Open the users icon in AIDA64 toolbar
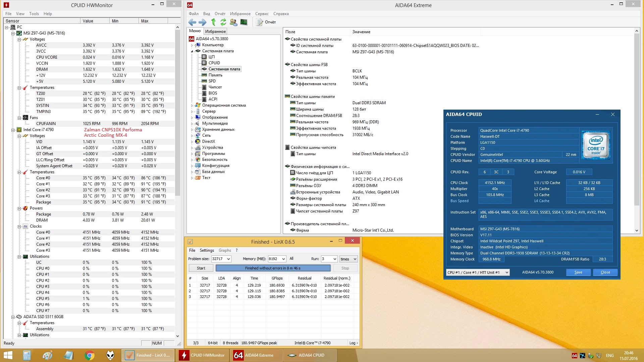This screenshot has width=644, height=362. (x=233, y=22)
